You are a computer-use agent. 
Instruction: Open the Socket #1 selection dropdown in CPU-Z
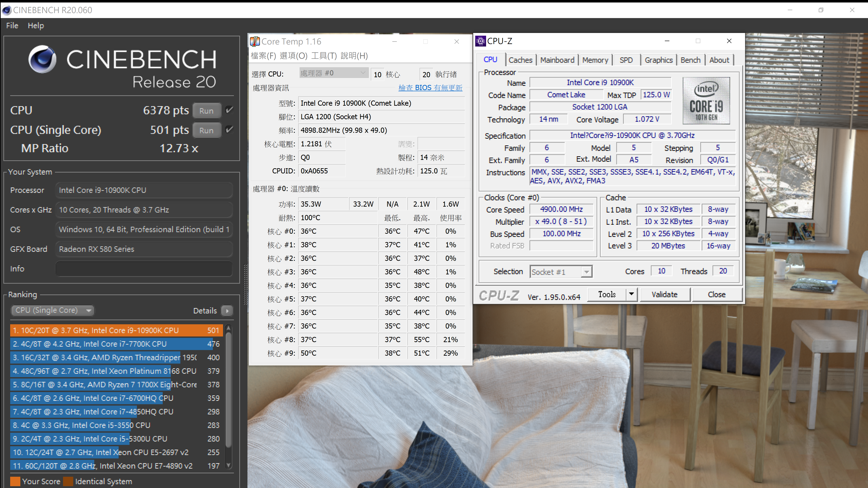pyautogui.click(x=561, y=271)
